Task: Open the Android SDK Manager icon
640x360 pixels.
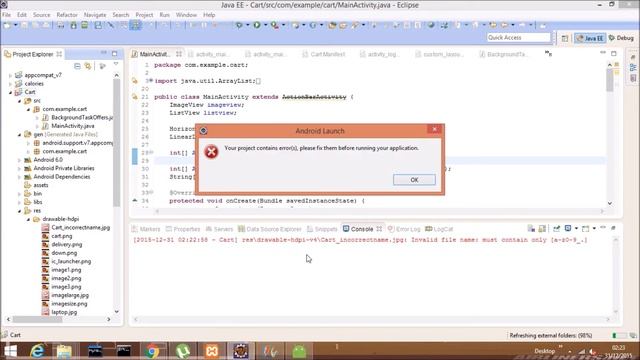Action: tap(73, 25)
